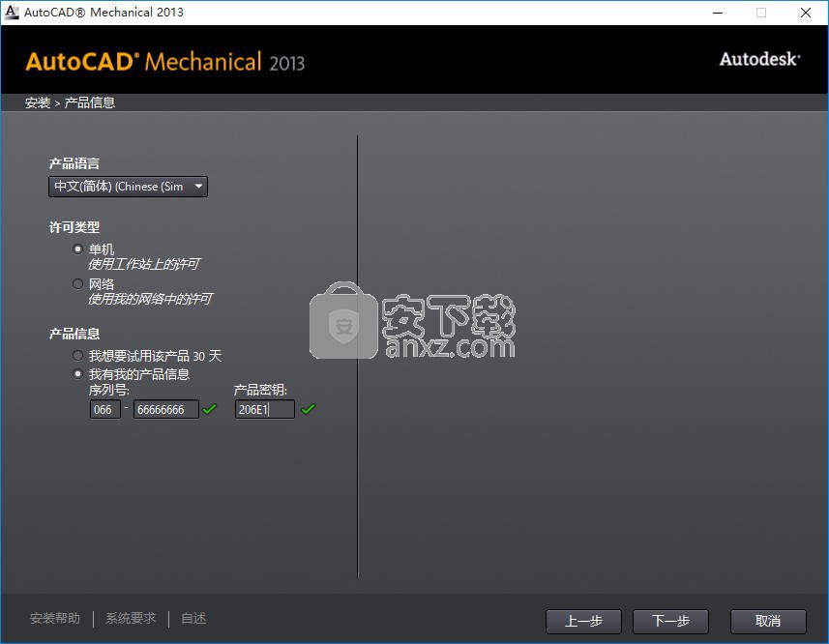Viewport: 829px width, 644px height.
Task: Open the 安装帮助 installation help link
Action: [x=55, y=618]
